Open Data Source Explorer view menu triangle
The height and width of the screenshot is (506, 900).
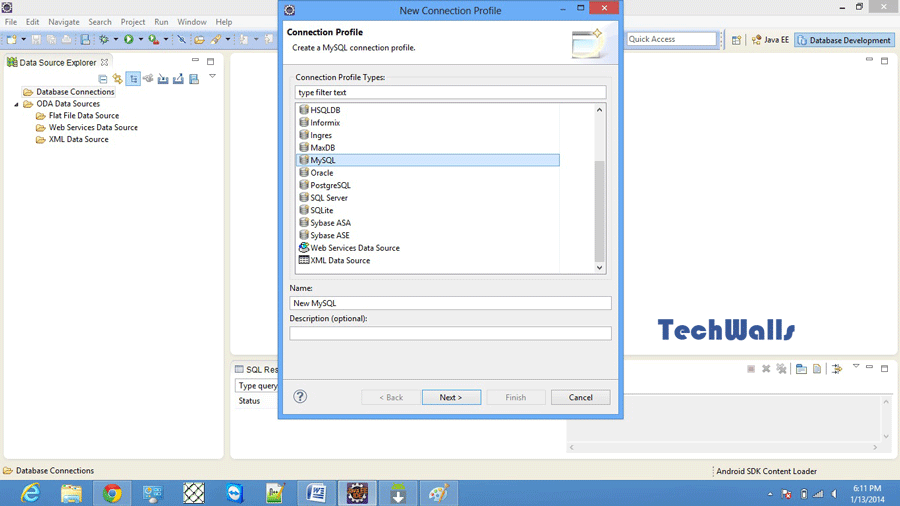[x=212, y=76]
